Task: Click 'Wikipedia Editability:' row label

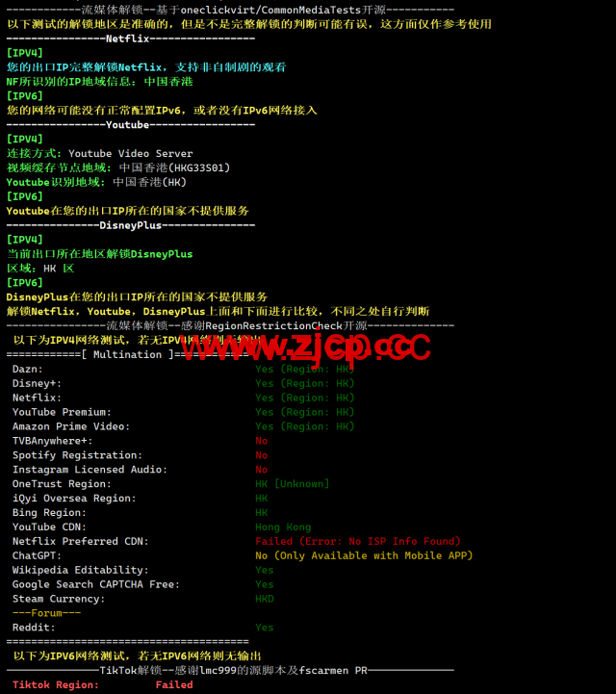Action: (x=81, y=570)
